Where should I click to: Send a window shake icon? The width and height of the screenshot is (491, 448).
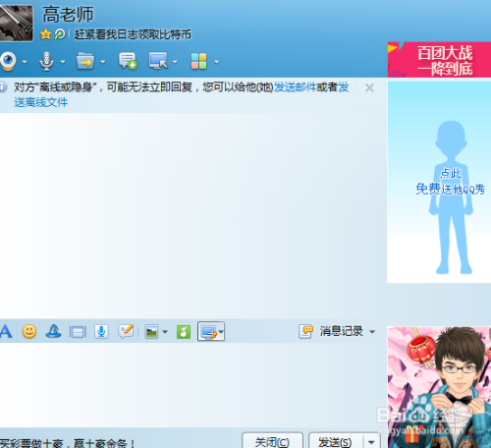tap(78, 332)
